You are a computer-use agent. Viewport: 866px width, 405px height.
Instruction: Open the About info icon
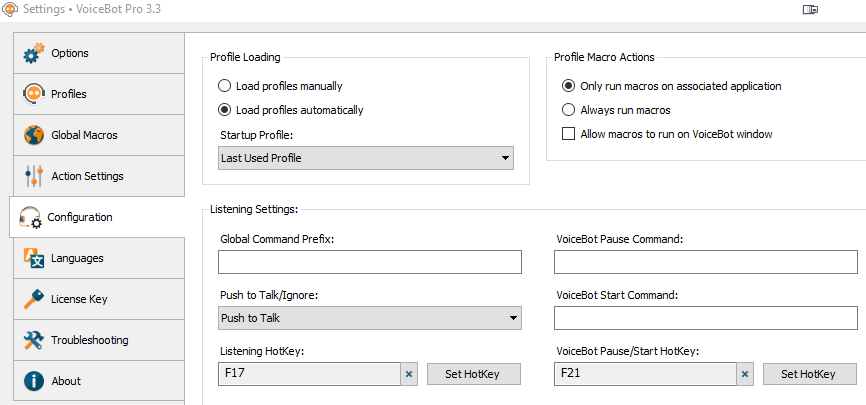[x=34, y=381]
